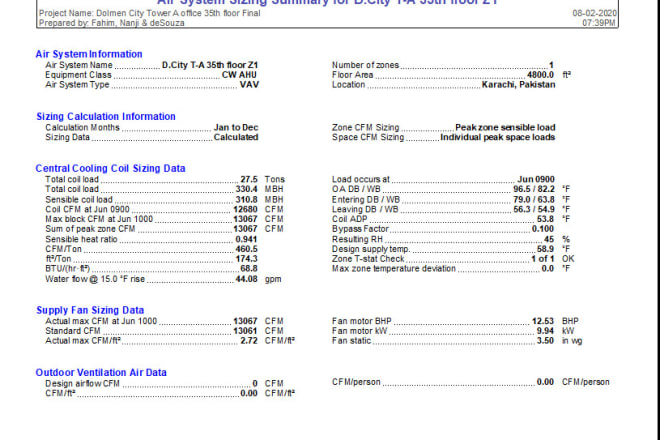Select the 'Actual max CFM at Jun 1000' label

coord(101,321)
